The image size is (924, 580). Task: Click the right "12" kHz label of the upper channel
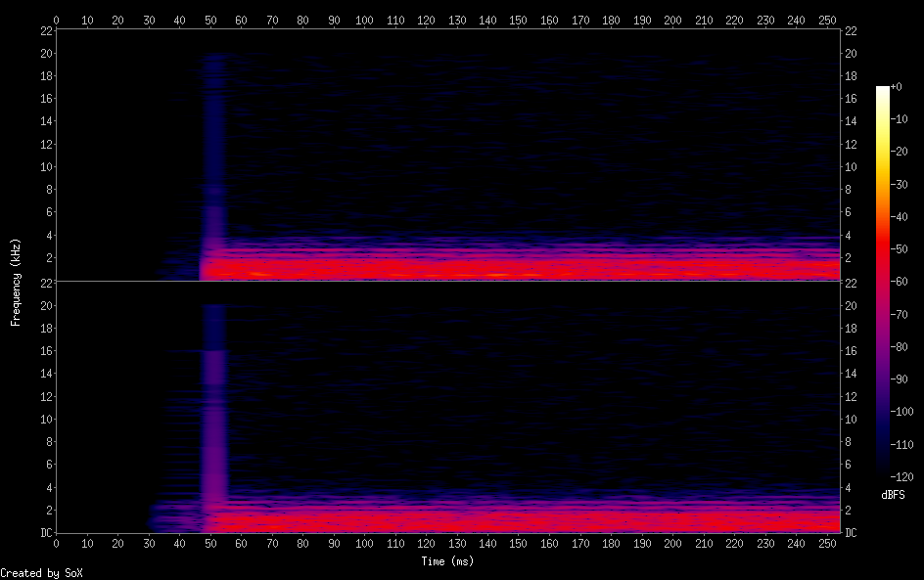(x=851, y=144)
